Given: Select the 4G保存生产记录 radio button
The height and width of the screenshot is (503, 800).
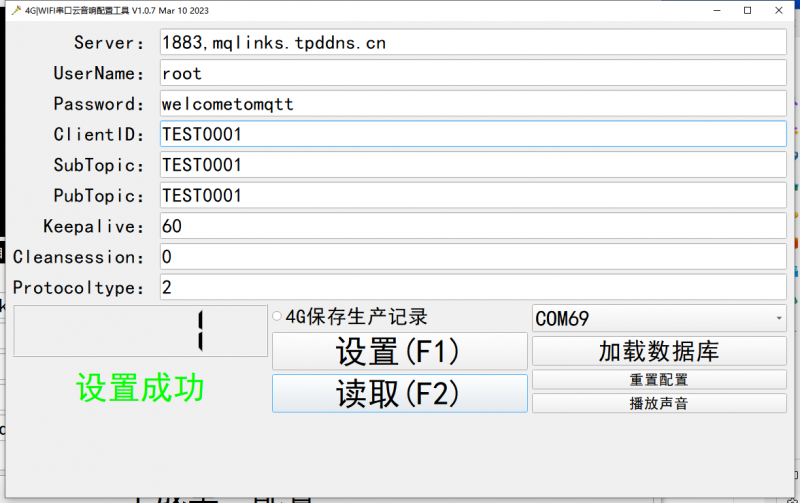Looking at the screenshot, I should point(277,317).
